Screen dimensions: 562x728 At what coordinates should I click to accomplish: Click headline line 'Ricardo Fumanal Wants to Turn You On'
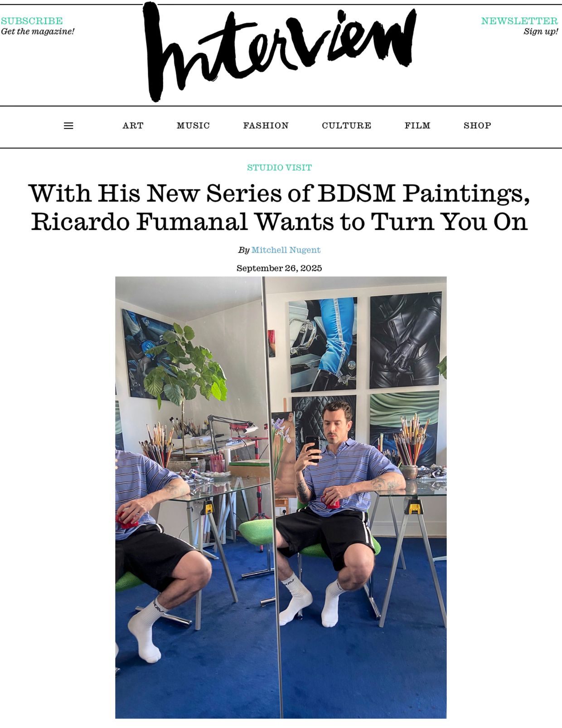[279, 222]
